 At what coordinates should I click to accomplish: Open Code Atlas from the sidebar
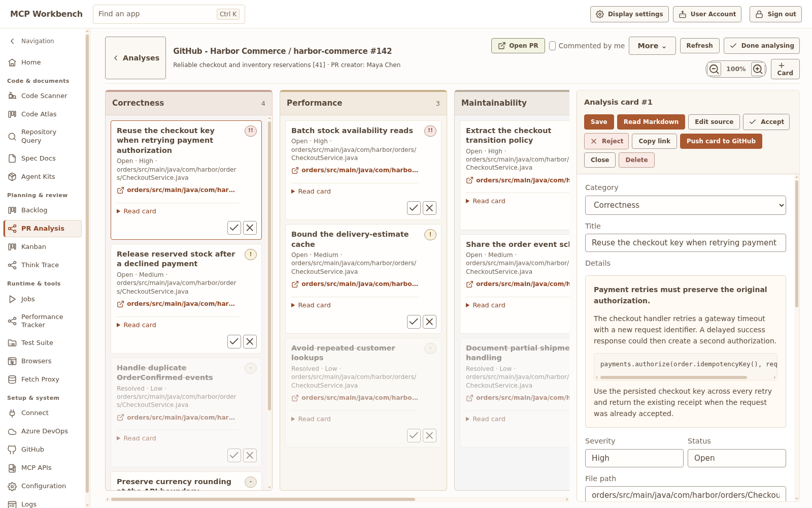point(43,114)
